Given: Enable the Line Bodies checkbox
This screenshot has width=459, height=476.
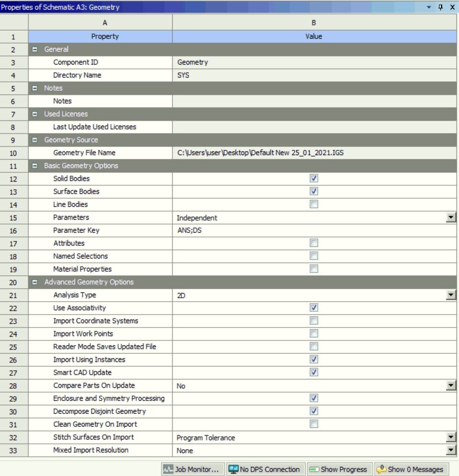Looking at the screenshot, I should point(313,204).
